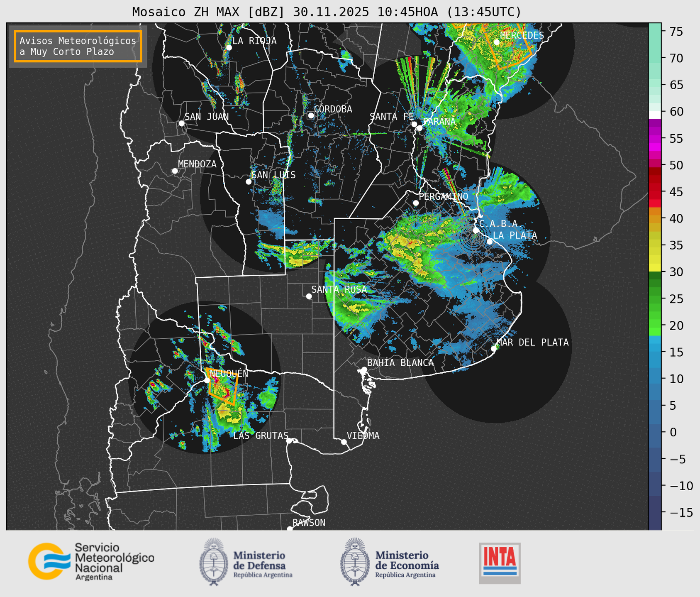Click the SANTA FE city label
700x597 pixels.
[x=391, y=117]
